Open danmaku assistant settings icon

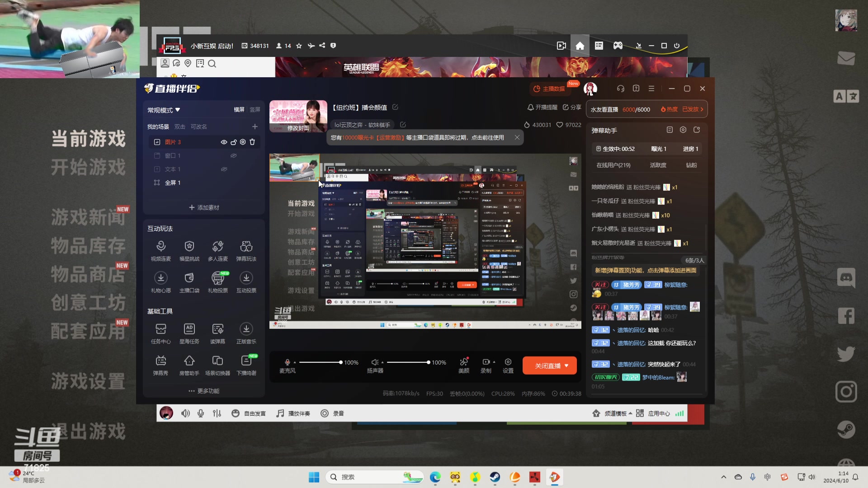[x=683, y=130]
